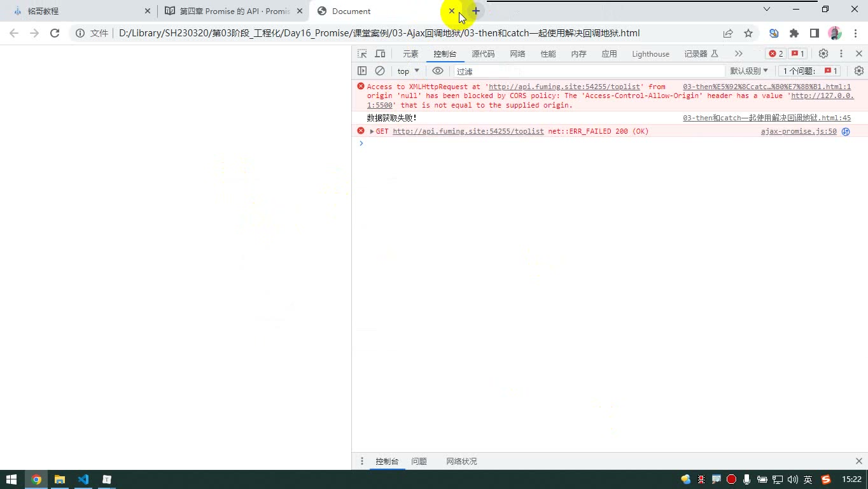
Task: Switch to the 元素 tab
Action: pos(410,54)
